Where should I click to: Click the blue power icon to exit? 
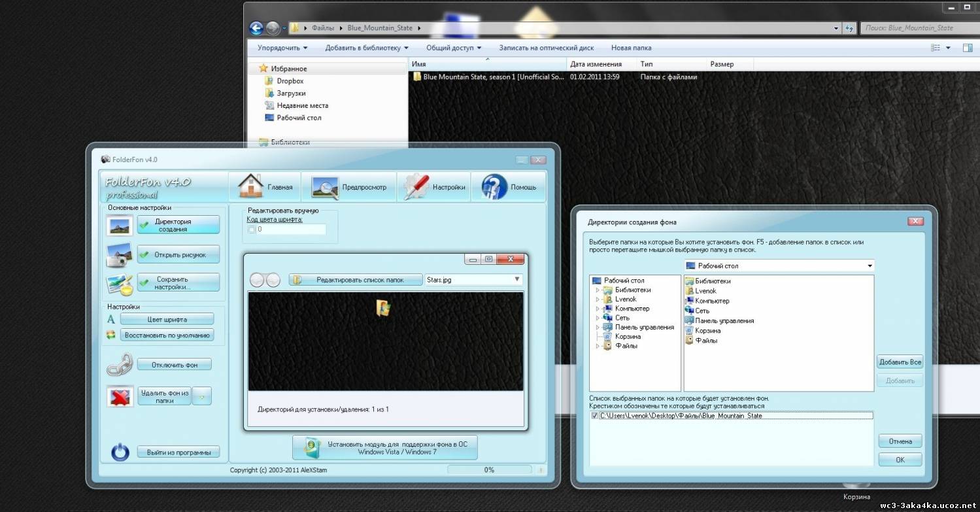[x=120, y=452]
